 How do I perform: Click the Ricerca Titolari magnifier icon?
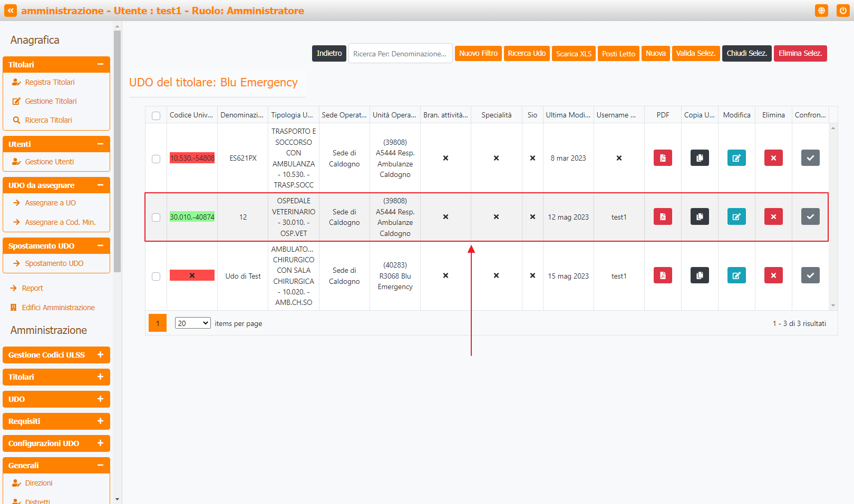coord(16,120)
